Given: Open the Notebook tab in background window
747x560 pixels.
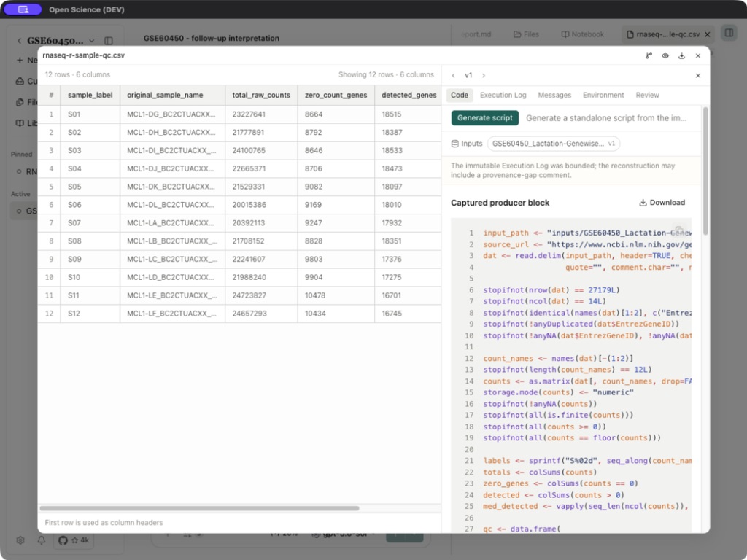Looking at the screenshot, I should [582, 34].
